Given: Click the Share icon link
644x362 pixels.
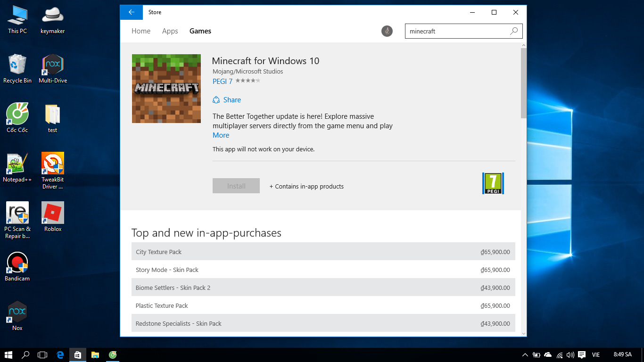Looking at the screenshot, I should (227, 100).
